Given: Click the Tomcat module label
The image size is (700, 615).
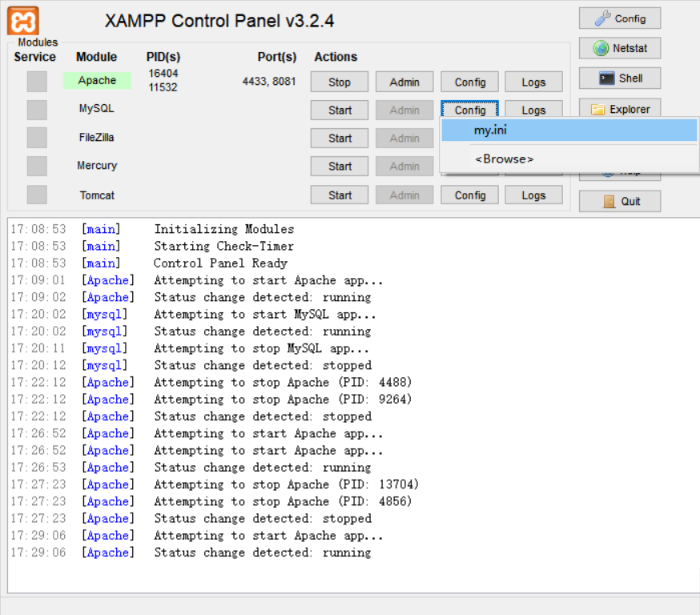Looking at the screenshot, I should pyautogui.click(x=97, y=195).
